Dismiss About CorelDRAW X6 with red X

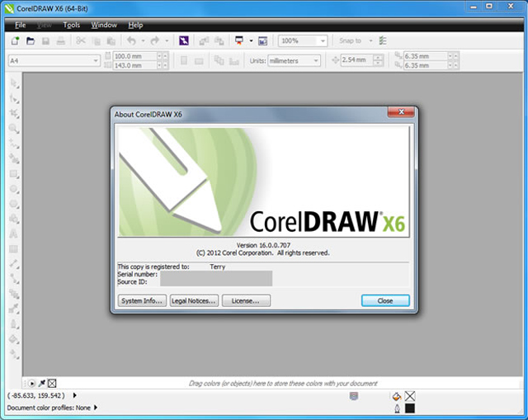401,112
